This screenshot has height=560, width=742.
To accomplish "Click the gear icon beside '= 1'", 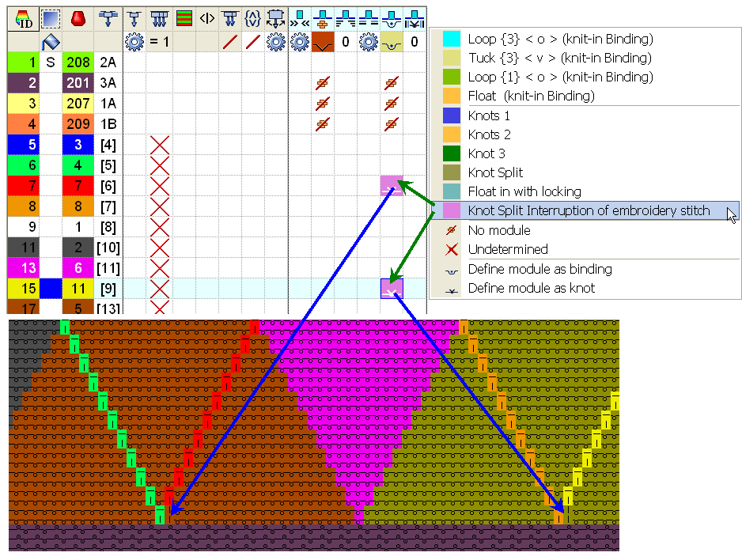I will click(x=135, y=42).
